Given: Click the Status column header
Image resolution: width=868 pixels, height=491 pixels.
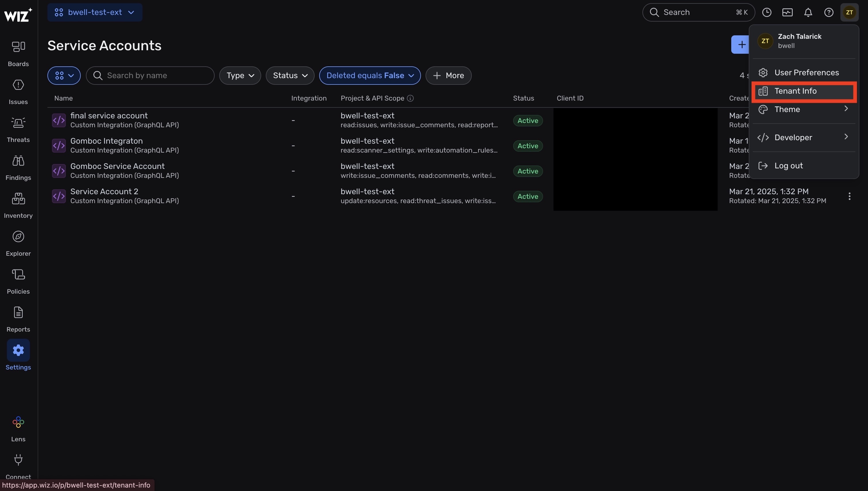Looking at the screenshot, I should pyautogui.click(x=524, y=98).
